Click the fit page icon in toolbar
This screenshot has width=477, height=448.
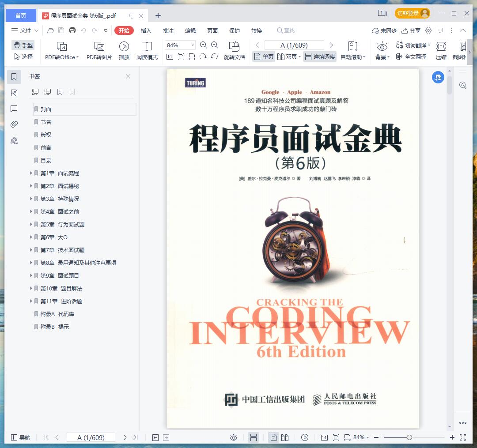pos(181,56)
